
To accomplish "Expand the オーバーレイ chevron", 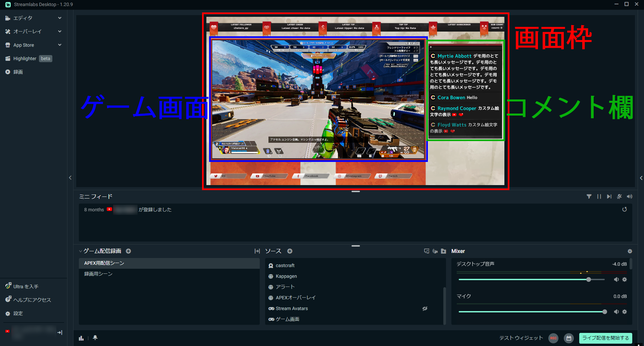I will click(x=60, y=32).
